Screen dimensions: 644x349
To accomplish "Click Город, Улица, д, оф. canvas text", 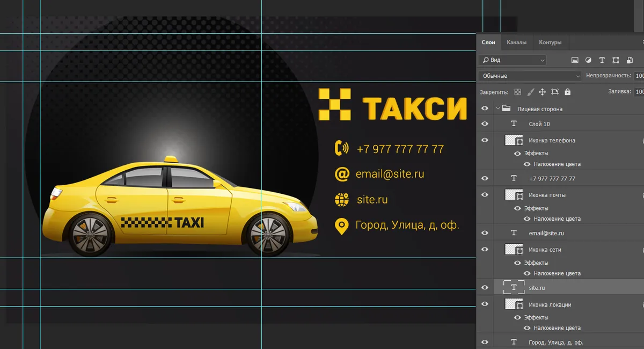I will tap(407, 226).
